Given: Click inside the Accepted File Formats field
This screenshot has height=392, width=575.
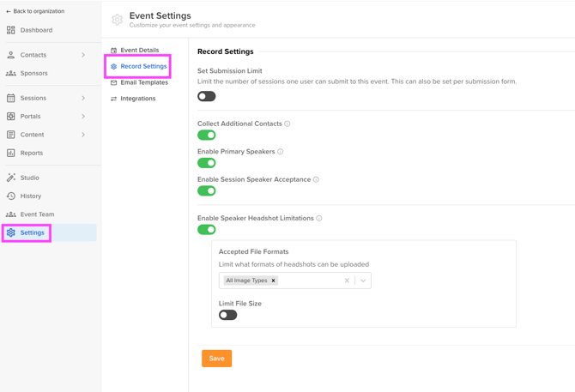Looking at the screenshot, I should 295,280.
